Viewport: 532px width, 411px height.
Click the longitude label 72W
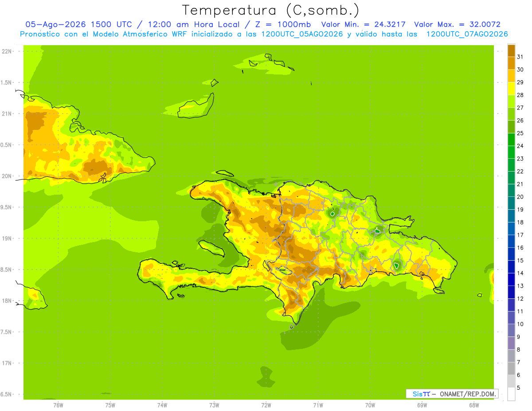pyautogui.click(x=266, y=405)
